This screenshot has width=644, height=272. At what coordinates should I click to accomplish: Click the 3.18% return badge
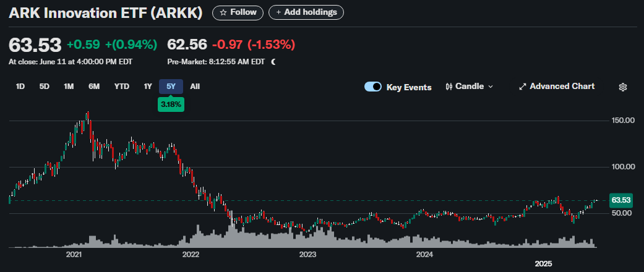pyautogui.click(x=171, y=104)
